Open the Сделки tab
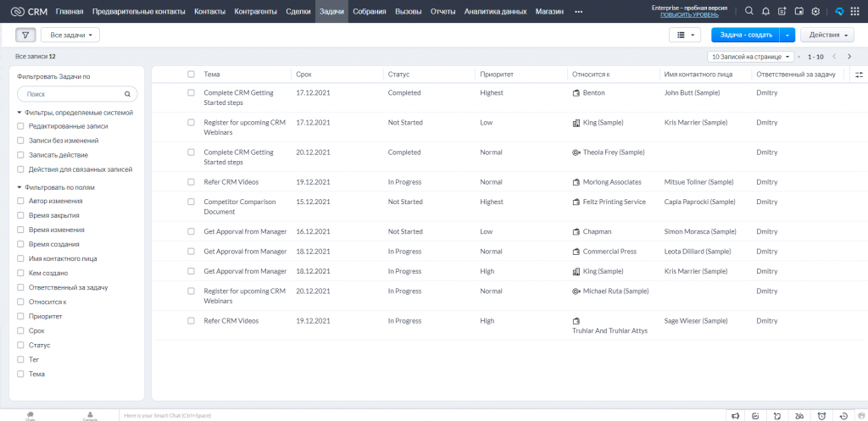Image resolution: width=868 pixels, height=421 pixels. click(x=298, y=12)
